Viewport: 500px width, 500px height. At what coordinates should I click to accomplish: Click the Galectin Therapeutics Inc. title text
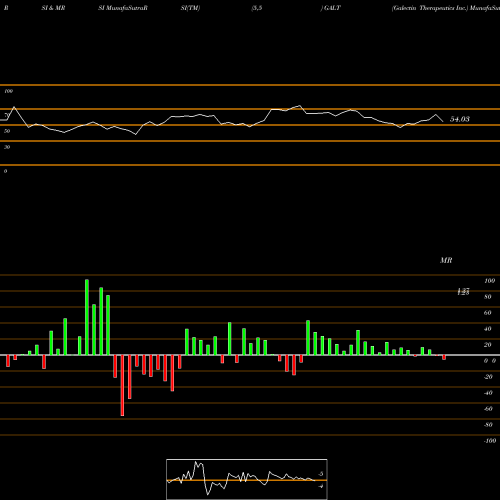pos(430,8)
